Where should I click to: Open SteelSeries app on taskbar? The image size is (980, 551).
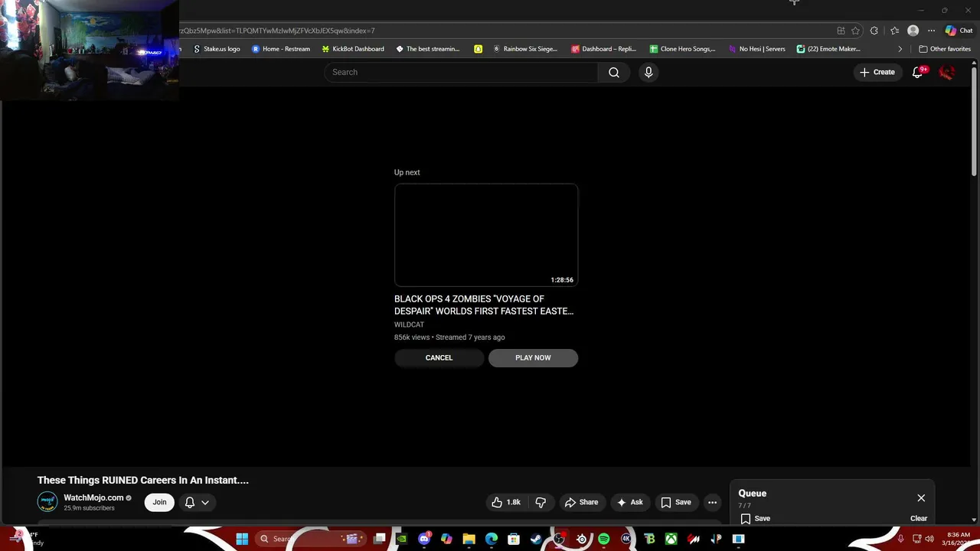[x=582, y=539]
